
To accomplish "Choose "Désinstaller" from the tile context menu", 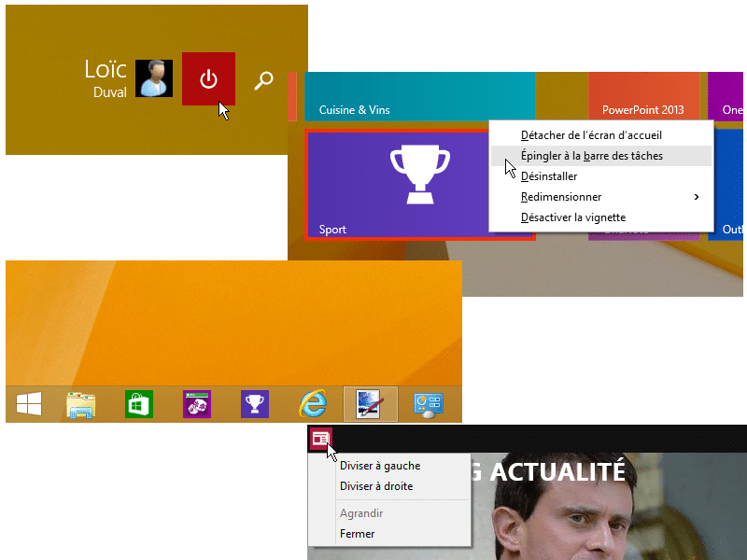I will (x=549, y=176).
